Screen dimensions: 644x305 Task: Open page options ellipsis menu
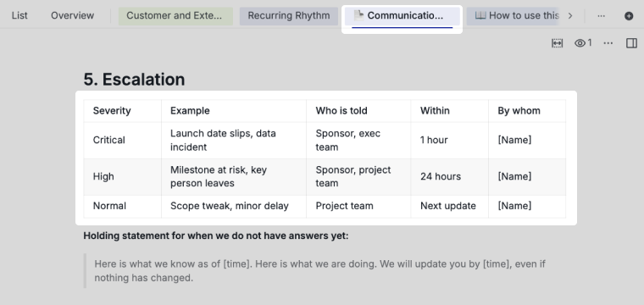coord(608,43)
